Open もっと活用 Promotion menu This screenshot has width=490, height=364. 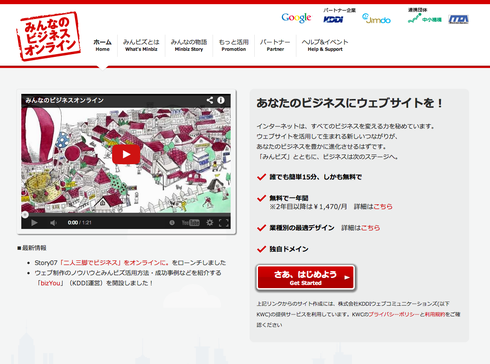click(234, 45)
